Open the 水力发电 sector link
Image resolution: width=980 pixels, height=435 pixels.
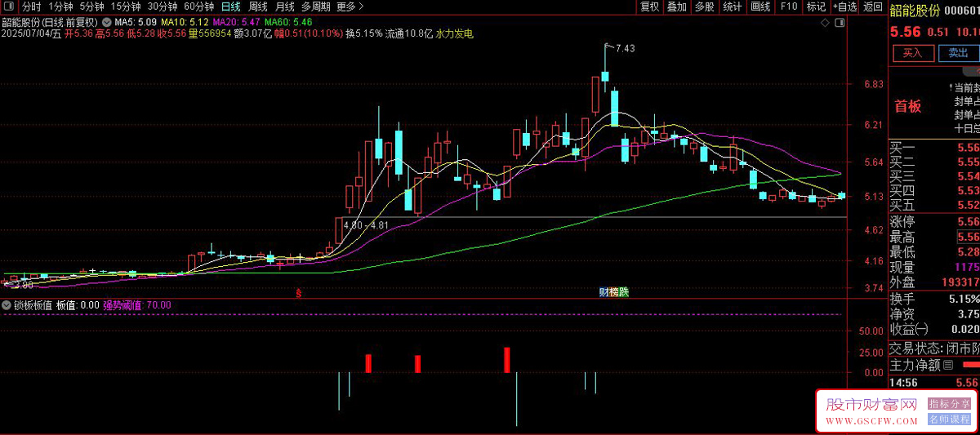(x=455, y=34)
